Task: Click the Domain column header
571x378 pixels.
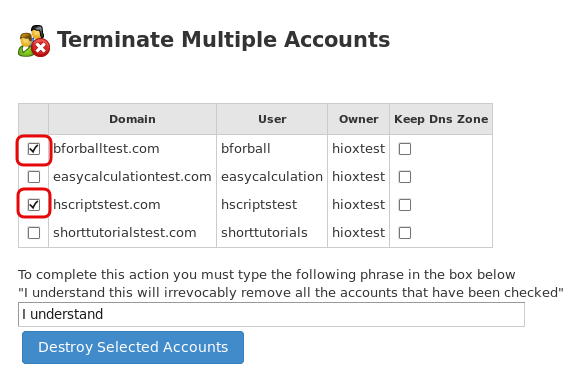Action: (x=133, y=119)
